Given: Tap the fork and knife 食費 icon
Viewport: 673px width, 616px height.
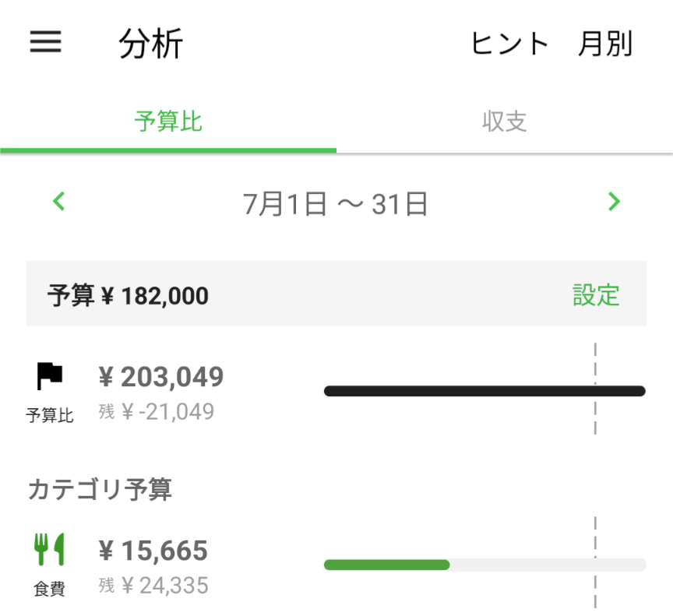Looking at the screenshot, I should (x=50, y=551).
